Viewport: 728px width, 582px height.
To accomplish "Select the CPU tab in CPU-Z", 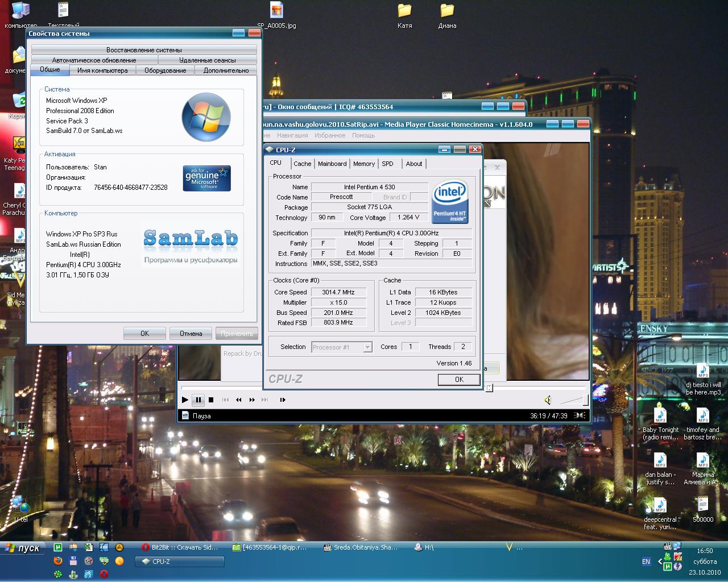I will (276, 163).
